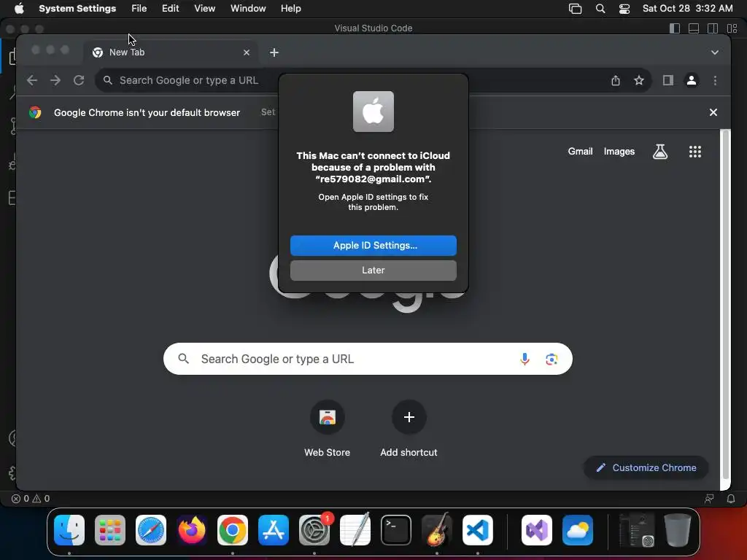Open Chrome three-dot menu
747x560 pixels.
(715, 80)
